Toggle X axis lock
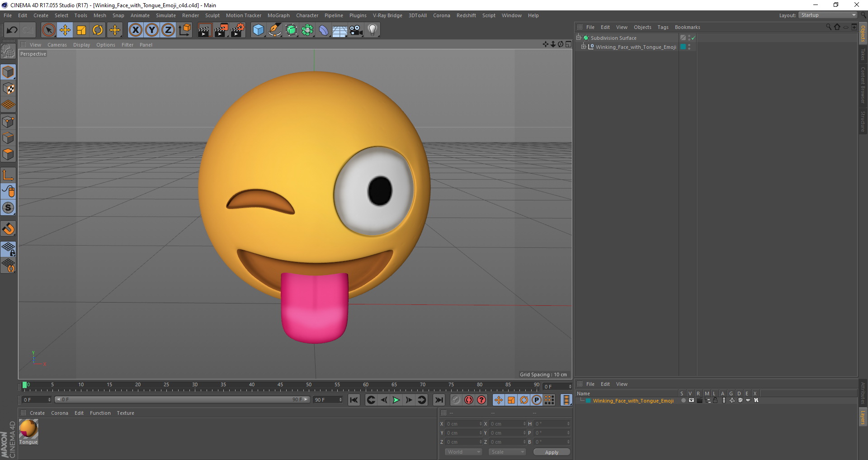 coord(136,30)
